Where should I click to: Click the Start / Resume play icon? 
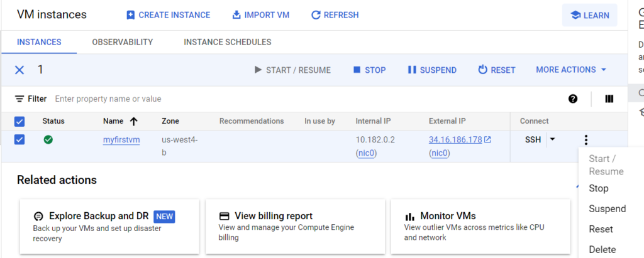[x=258, y=70]
